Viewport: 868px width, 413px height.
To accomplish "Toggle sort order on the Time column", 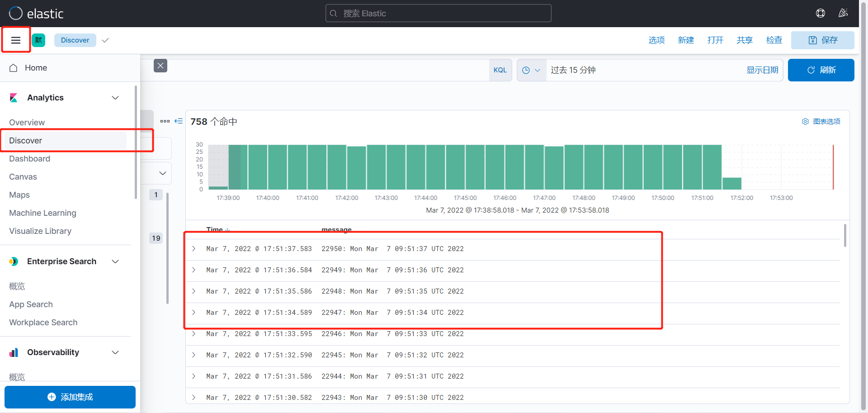I will point(227,230).
